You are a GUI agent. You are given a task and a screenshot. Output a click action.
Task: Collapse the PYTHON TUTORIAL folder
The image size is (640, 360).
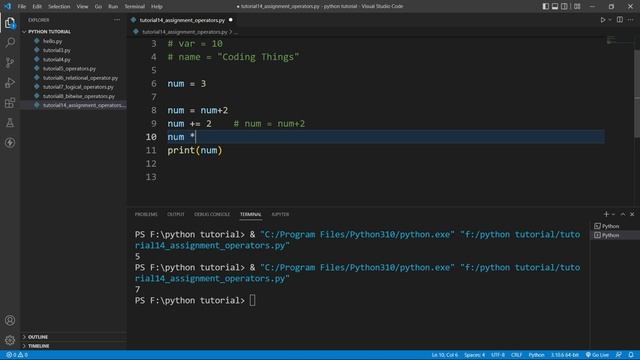pos(49,31)
